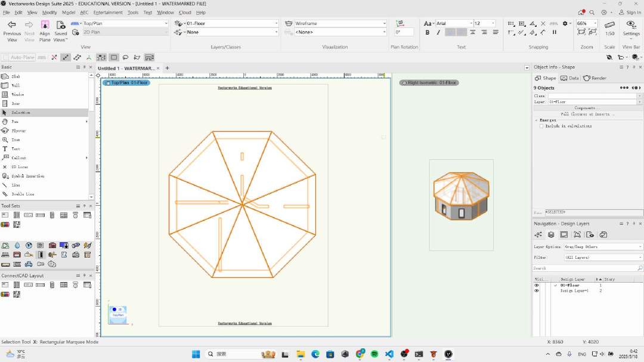Select the Wall tool in Basic palette
Screen dimensions: 644x362
point(16,85)
